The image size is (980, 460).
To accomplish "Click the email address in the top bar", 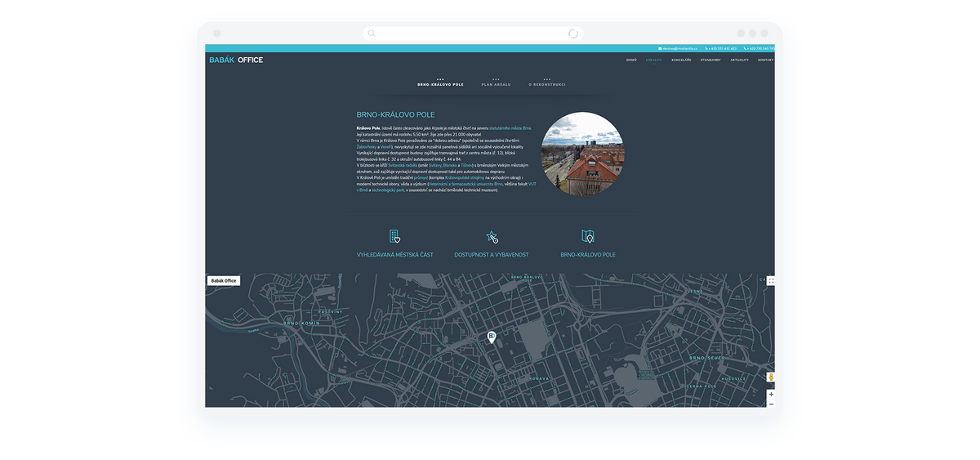I will point(679,48).
